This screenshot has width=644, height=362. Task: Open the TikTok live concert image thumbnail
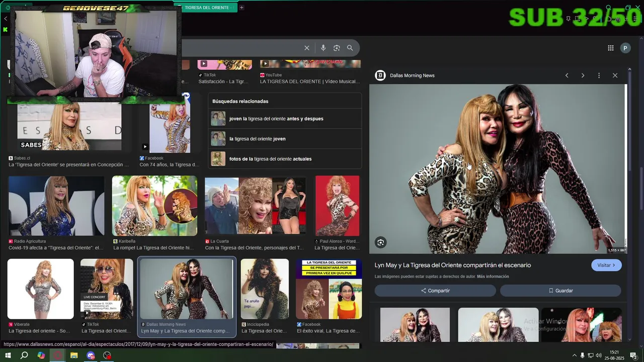(107, 289)
